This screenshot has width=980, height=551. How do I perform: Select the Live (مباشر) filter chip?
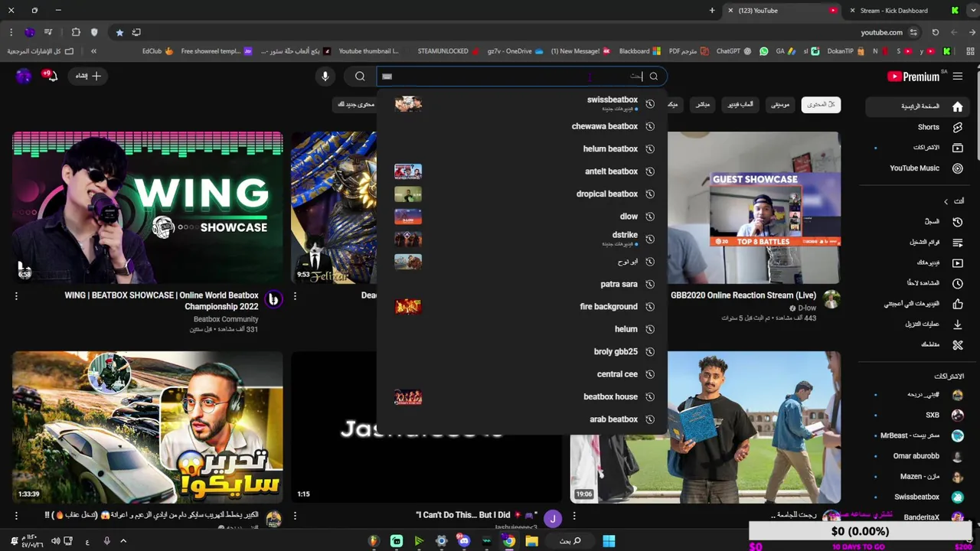click(702, 105)
